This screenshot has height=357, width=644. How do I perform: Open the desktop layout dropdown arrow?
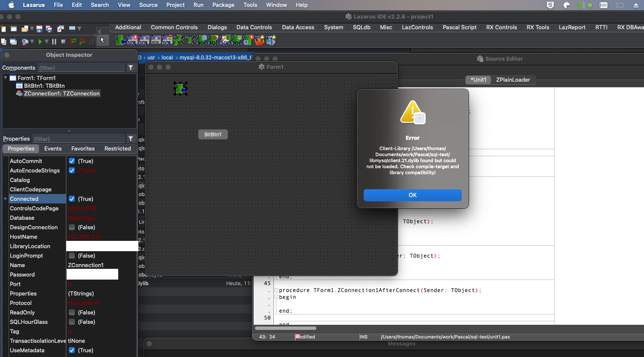(79, 29)
